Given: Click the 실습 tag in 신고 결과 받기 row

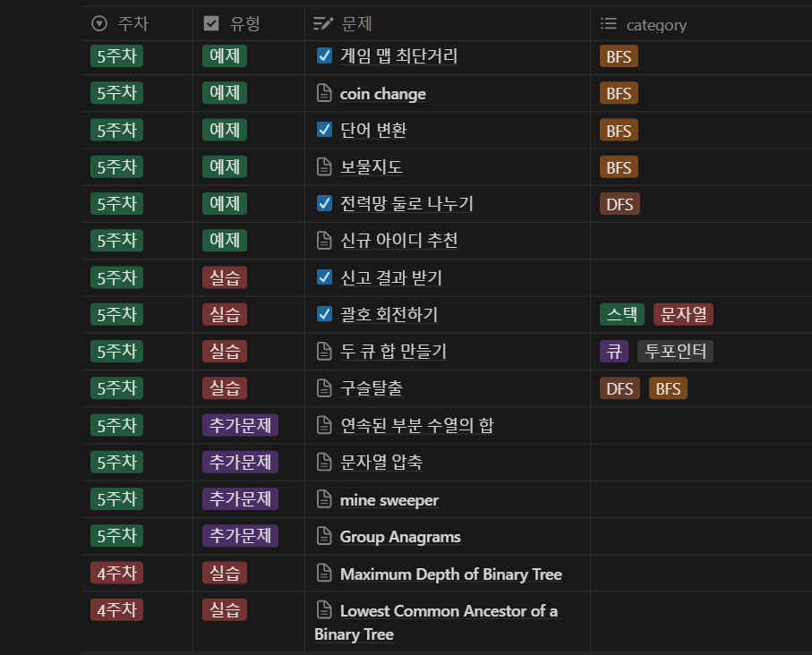Looking at the screenshot, I should [225, 277].
